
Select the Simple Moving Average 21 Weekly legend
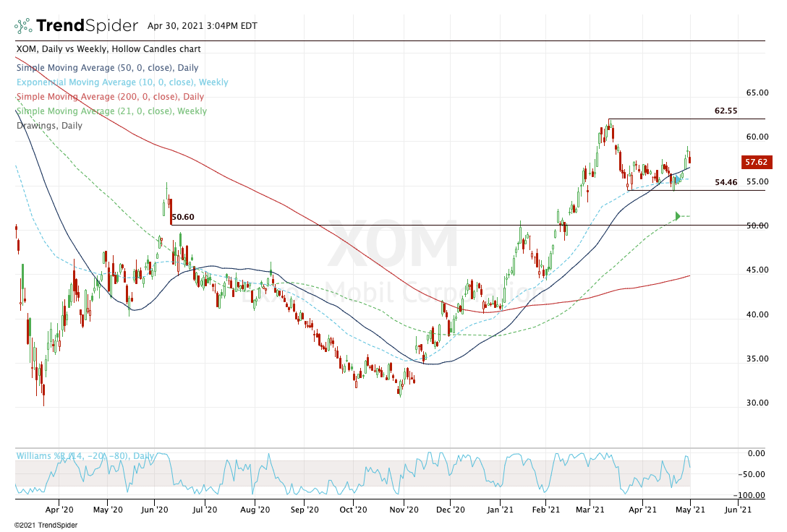pos(111,111)
